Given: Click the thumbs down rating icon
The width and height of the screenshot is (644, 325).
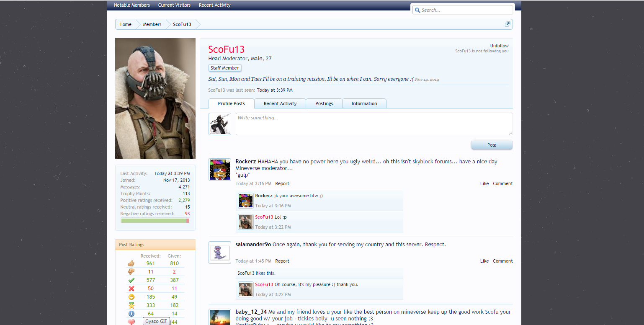Looking at the screenshot, I should (131, 272).
